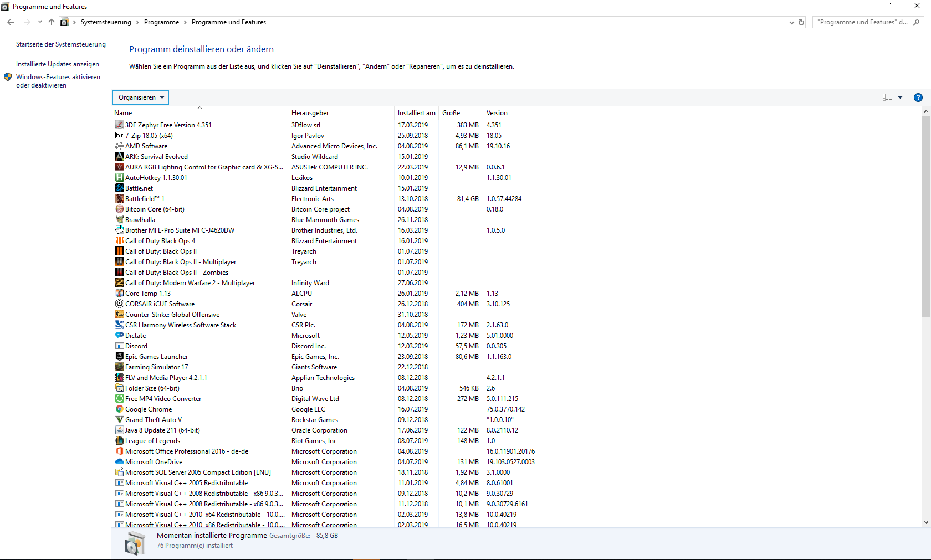
Task: Click the search magnifier icon
Action: (917, 22)
